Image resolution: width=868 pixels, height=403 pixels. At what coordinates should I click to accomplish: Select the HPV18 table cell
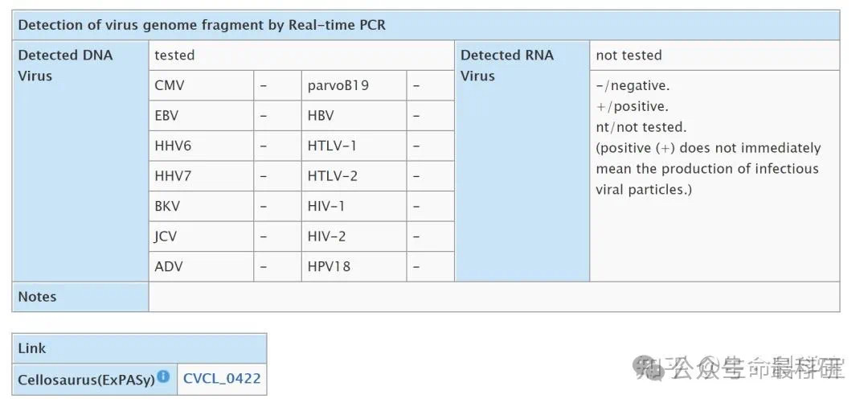[354, 266]
